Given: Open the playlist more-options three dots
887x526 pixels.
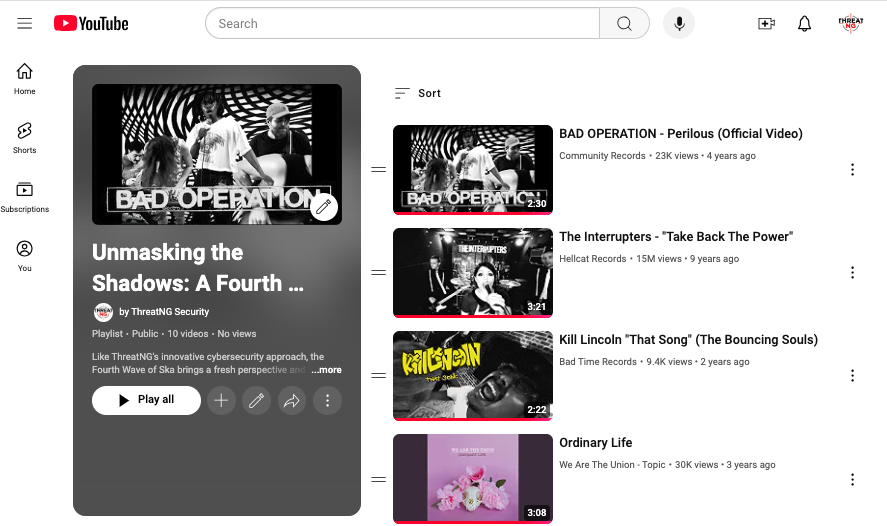Looking at the screenshot, I should 328,400.
